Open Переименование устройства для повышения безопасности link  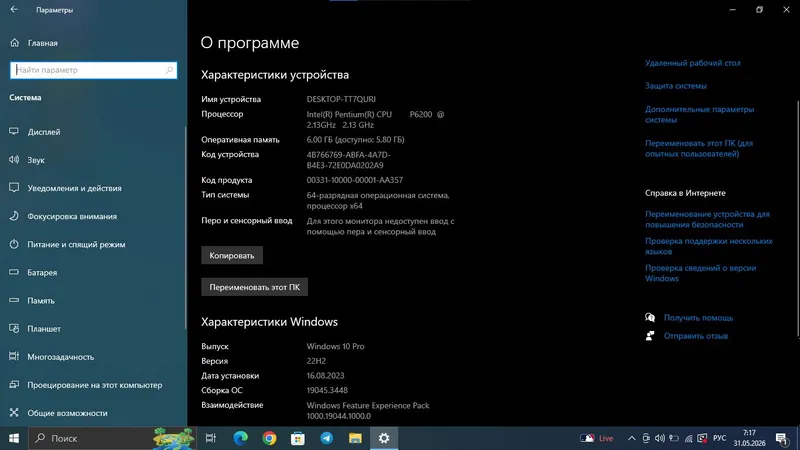pos(707,219)
